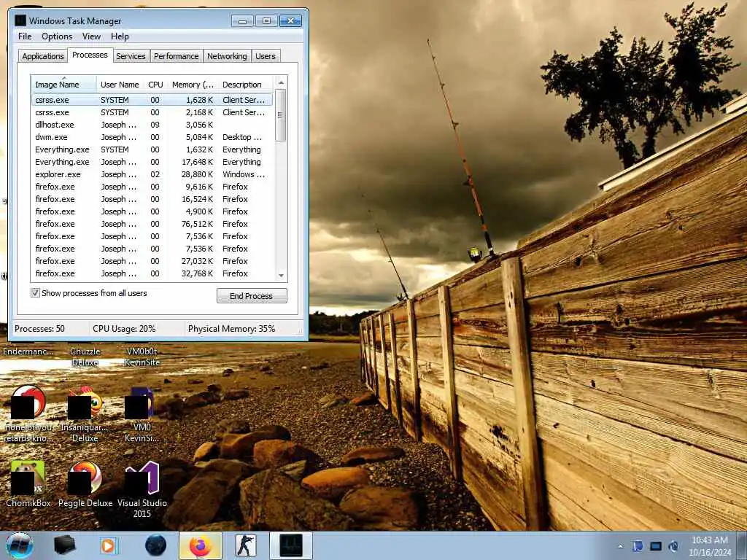Click the process list scrollbar thumb
The width and height of the screenshot is (747, 560).
tap(281, 115)
